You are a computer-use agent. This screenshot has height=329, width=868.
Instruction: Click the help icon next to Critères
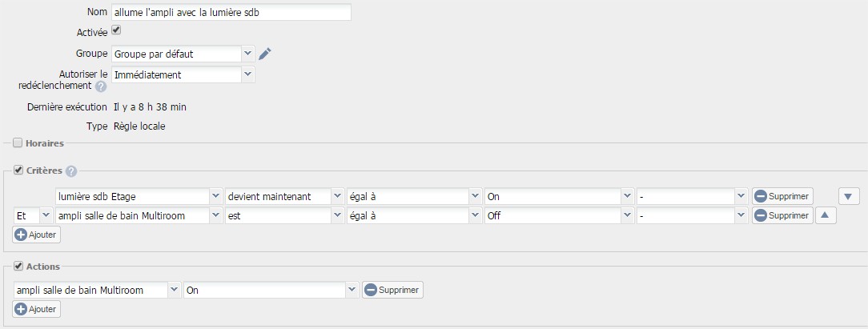click(70, 171)
